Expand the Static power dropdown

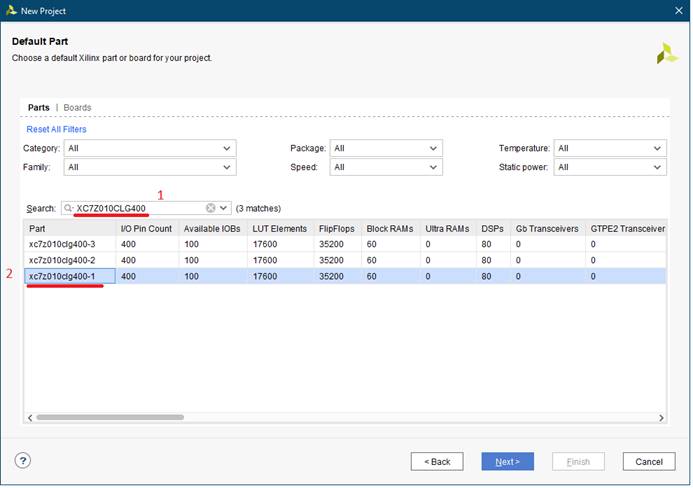(609, 167)
